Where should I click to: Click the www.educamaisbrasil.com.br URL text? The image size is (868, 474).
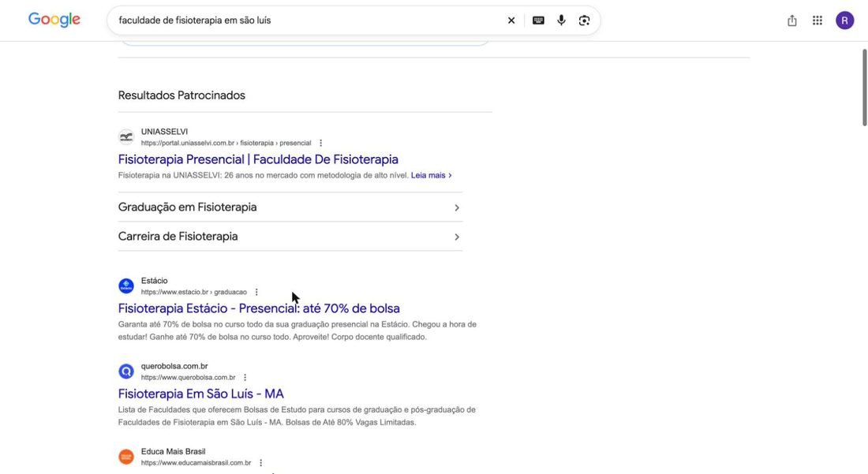pos(196,463)
